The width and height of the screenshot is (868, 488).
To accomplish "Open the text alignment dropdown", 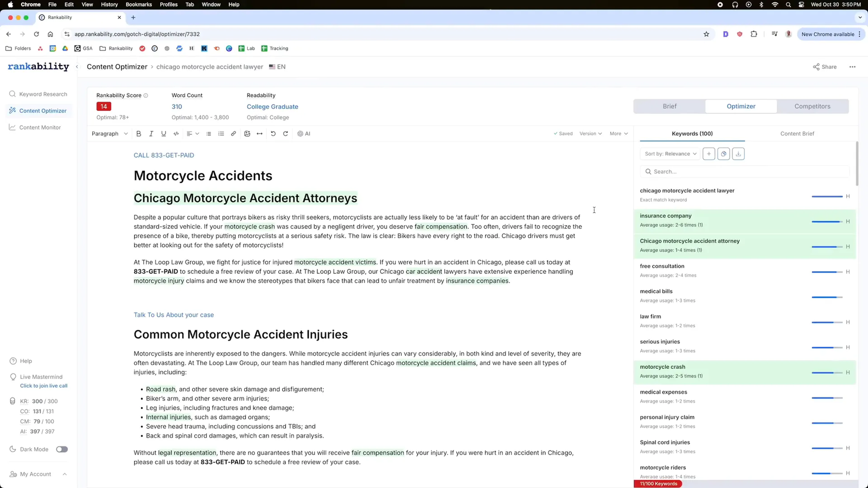I will click(x=193, y=133).
